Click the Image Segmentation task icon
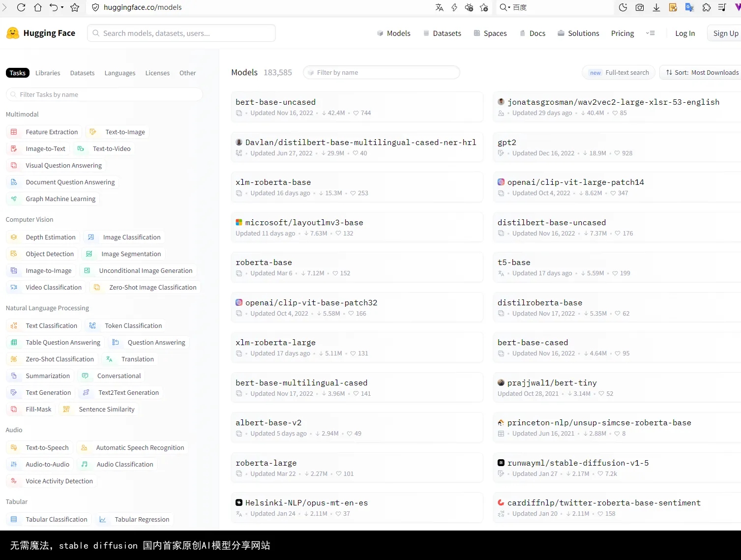Screen dimensions: 741x560 point(89,254)
